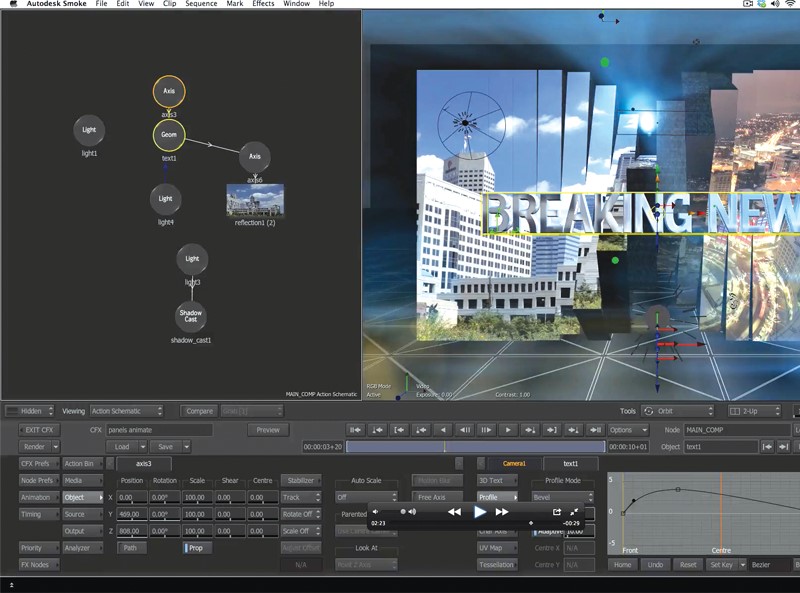Viewport: 800px width, 593px height.
Task: Select the axis3 tab
Action: click(144, 463)
